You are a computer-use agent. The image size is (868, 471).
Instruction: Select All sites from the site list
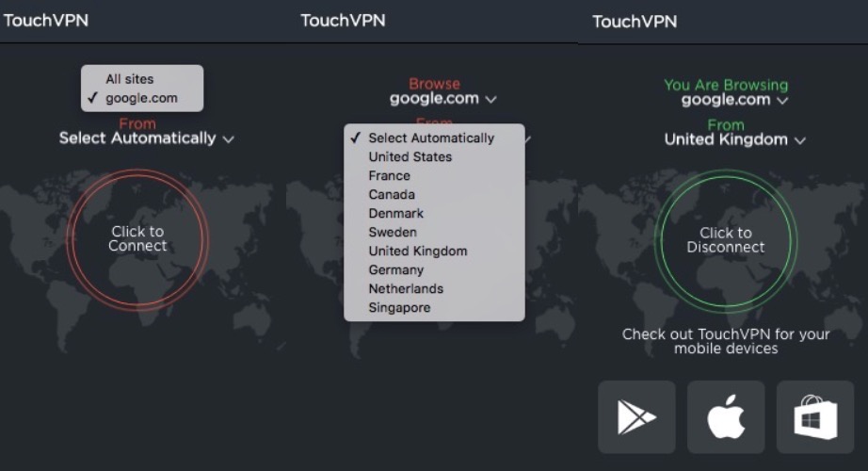(130, 79)
